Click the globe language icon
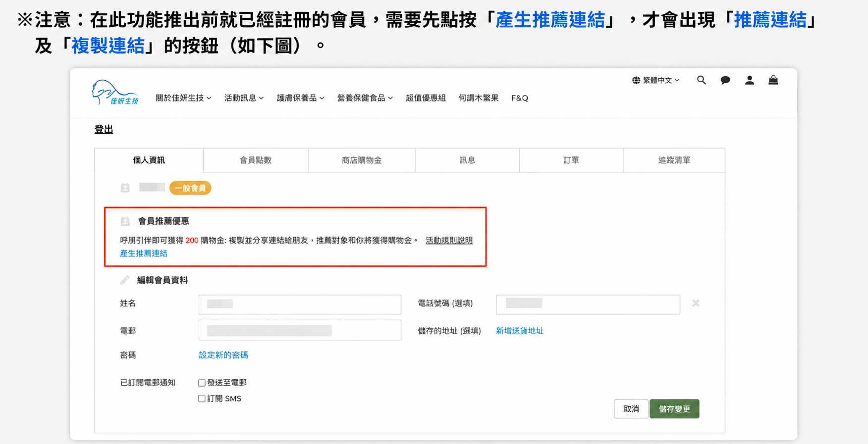Image resolution: width=868 pixels, height=444 pixels. pyautogui.click(x=636, y=80)
